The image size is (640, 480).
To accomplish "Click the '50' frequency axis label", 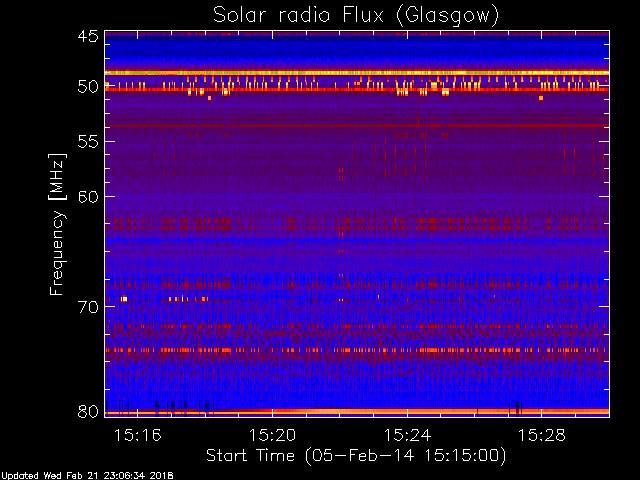I will 88,87.
